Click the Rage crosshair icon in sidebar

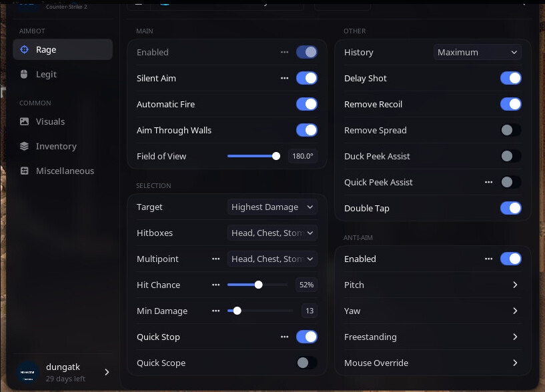pyautogui.click(x=25, y=49)
